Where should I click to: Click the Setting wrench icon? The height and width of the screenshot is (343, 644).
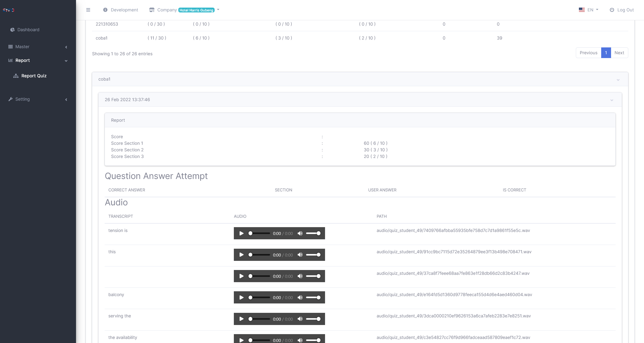point(10,99)
